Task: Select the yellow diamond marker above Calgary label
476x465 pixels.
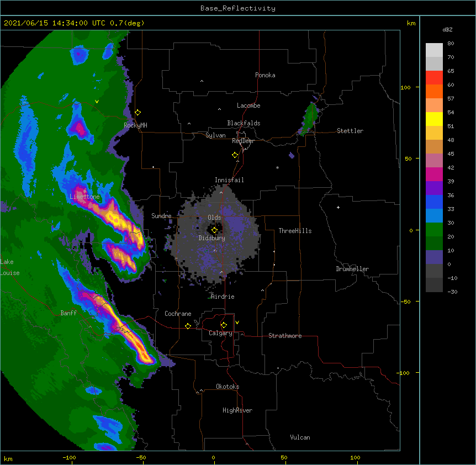Action: 224,325
